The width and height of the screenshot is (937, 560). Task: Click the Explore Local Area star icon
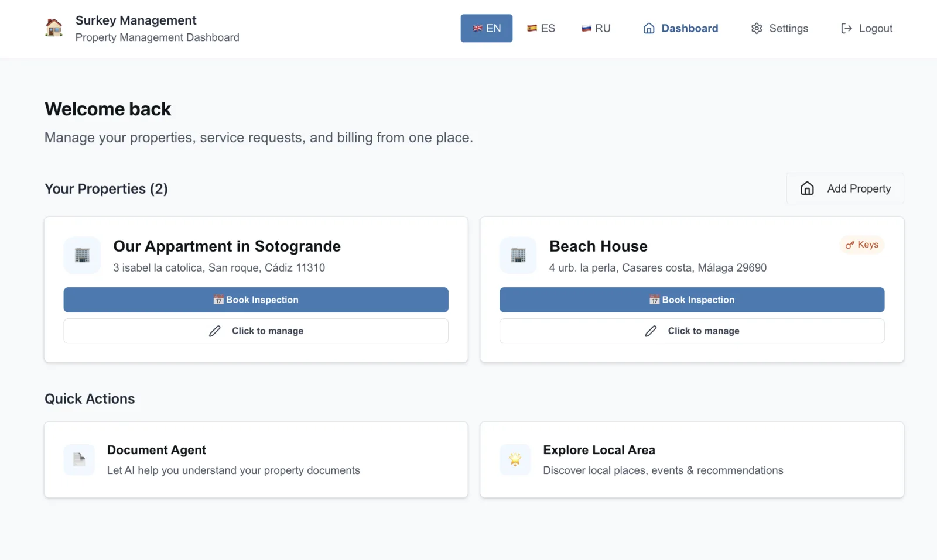pos(515,459)
